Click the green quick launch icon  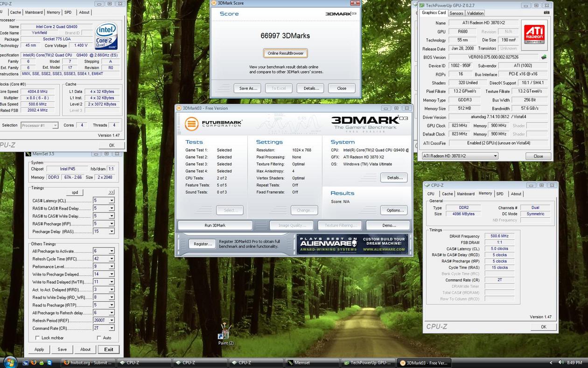pos(42,362)
